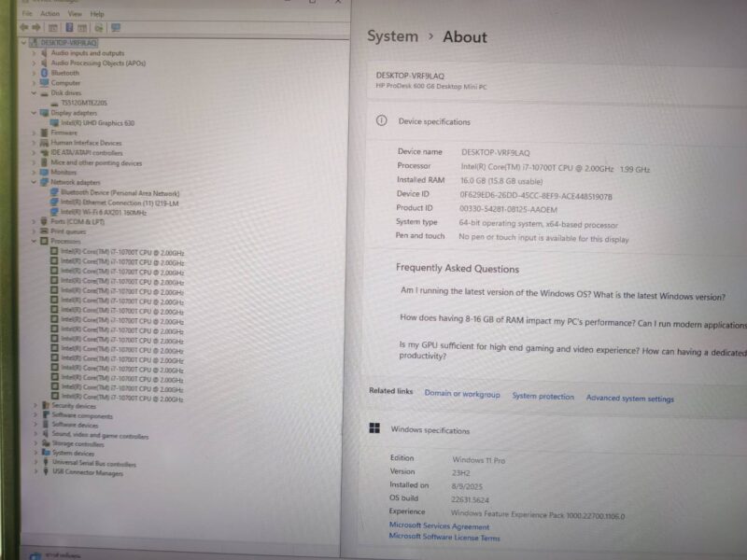This screenshot has height=560, width=747.
Task: Click the monitor scan hardware toolbar icon
Action: [116, 28]
